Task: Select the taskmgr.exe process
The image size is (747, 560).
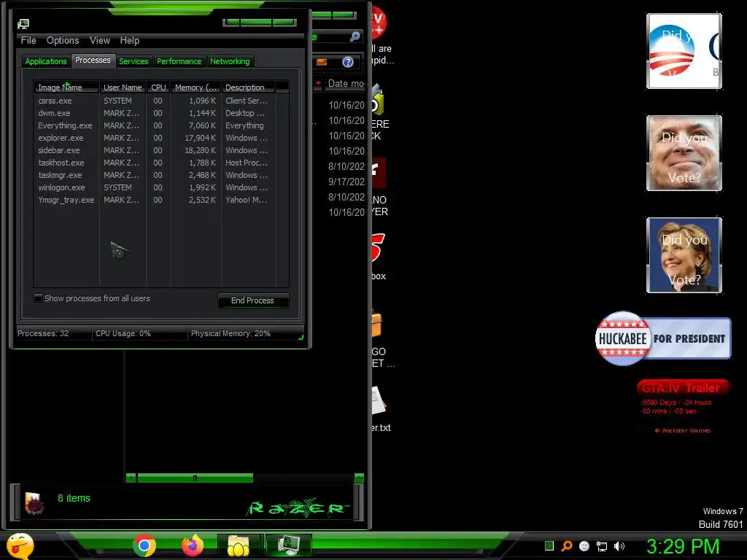Action: pyautogui.click(x=161, y=175)
